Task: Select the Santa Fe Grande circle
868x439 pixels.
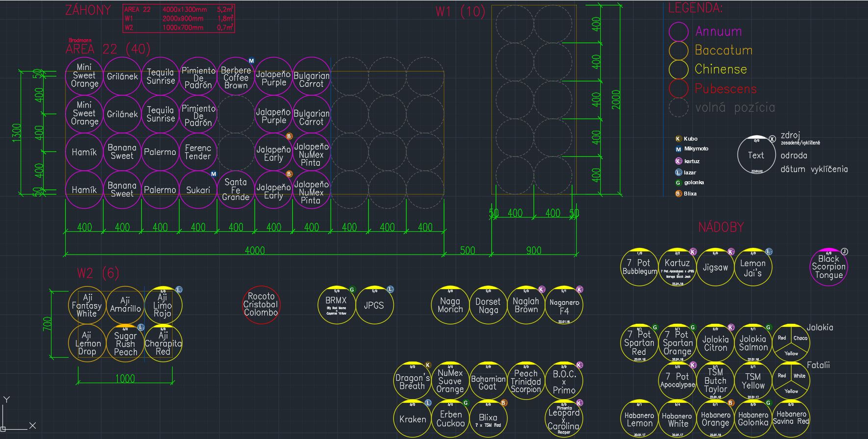Action: (236, 190)
